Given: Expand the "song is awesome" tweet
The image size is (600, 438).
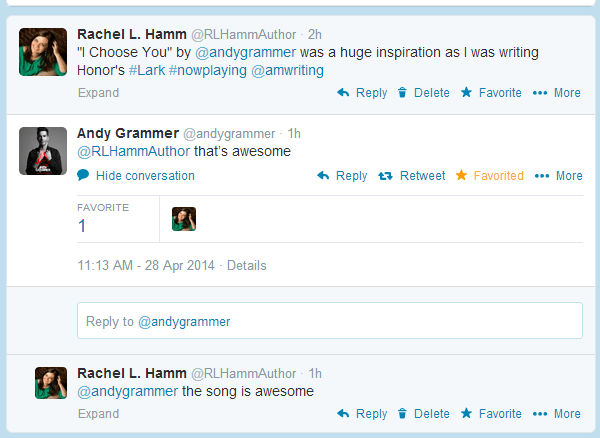Looking at the screenshot, I should point(98,414).
